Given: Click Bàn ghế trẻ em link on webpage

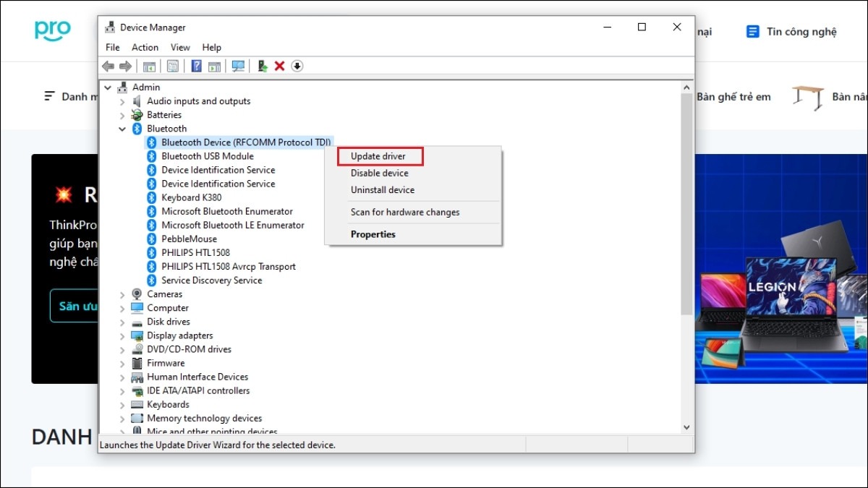Looking at the screenshot, I should click(x=733, y=97).
